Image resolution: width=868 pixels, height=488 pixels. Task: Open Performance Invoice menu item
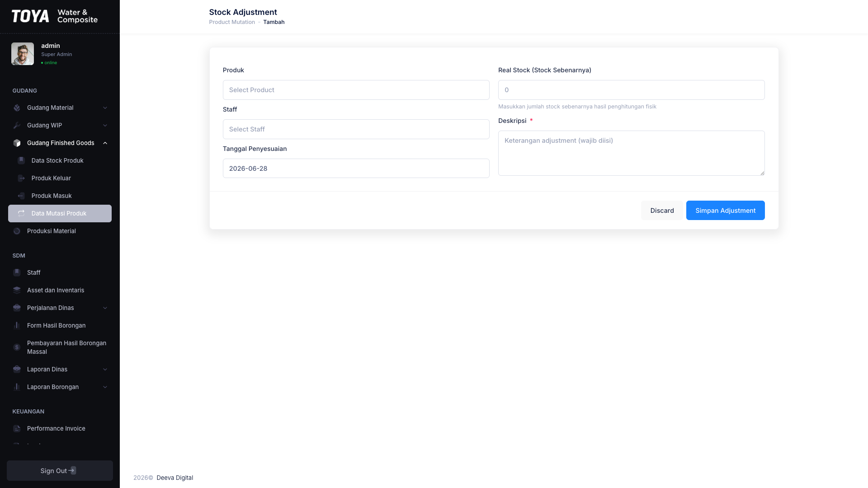coord(60,428)
